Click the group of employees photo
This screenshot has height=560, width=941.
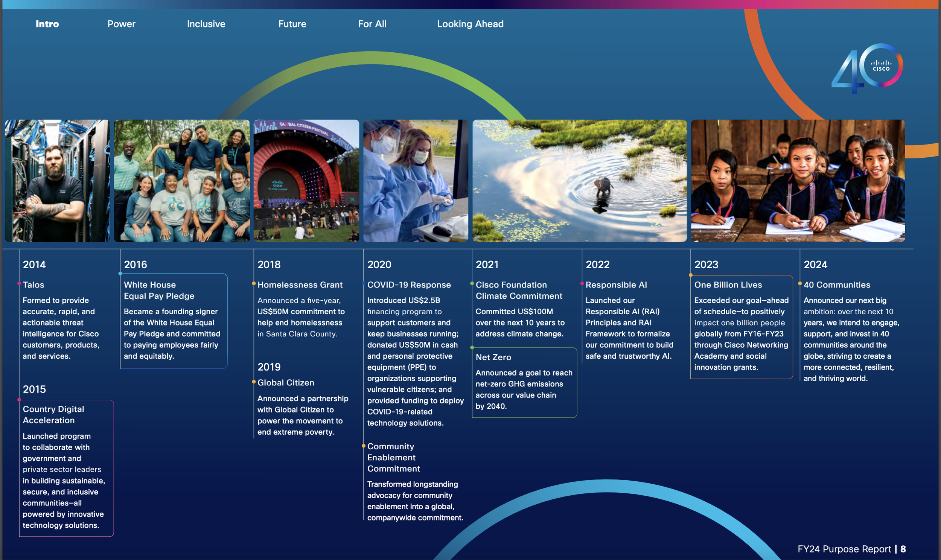coord(182,180)
